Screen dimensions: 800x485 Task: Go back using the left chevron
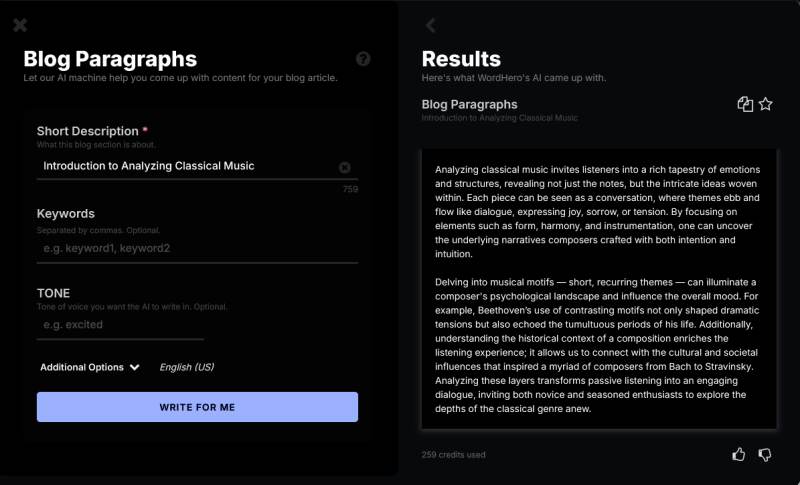coord(431,25)
